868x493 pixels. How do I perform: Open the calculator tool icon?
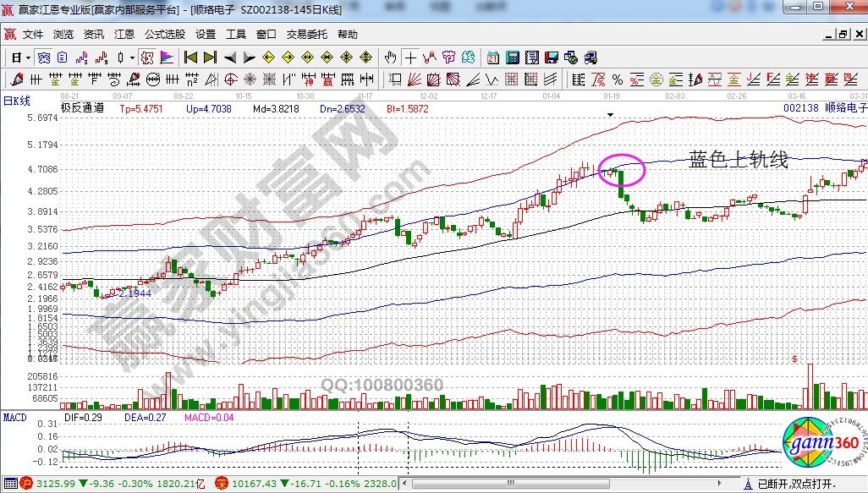click(513, 58)
